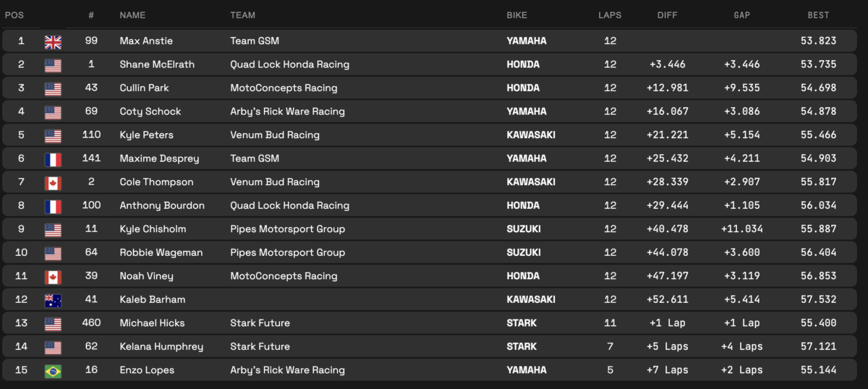Click the TEAM column header
Viewport: 868px width, 389px height.
pos(242,15)
